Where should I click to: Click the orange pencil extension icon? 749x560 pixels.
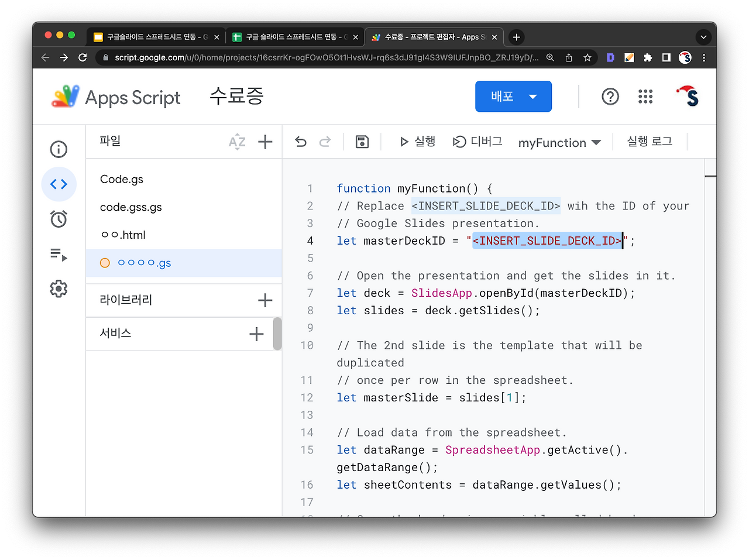[x=629, y=57]
